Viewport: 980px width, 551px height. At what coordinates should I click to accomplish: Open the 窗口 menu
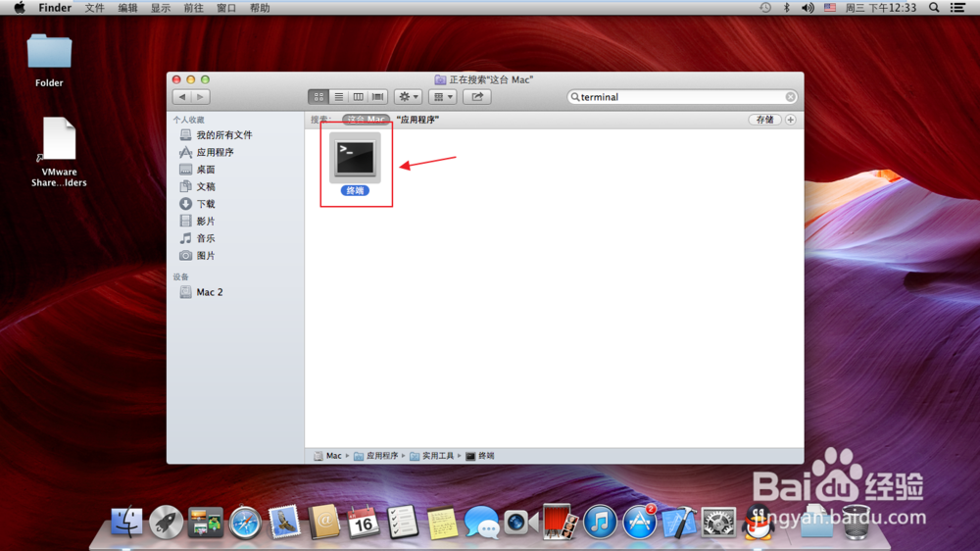226,8
